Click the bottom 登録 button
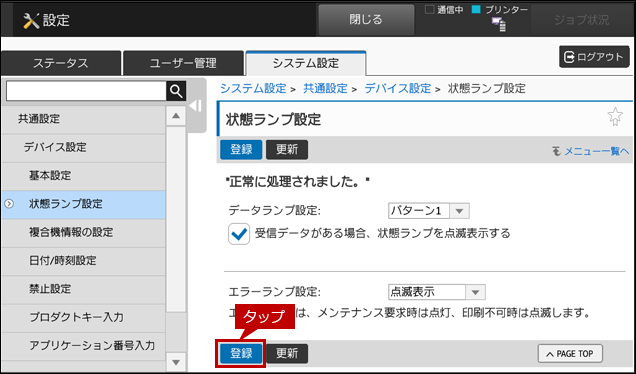Image resolution: width=636 pixels, height=374 pixels. tap(241, 354)
